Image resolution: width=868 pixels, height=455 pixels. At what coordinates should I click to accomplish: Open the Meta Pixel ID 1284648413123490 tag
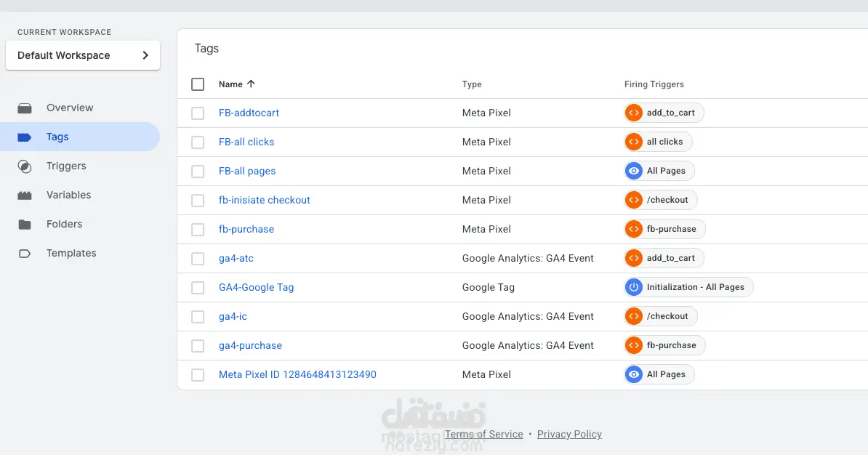coord(297,374)
